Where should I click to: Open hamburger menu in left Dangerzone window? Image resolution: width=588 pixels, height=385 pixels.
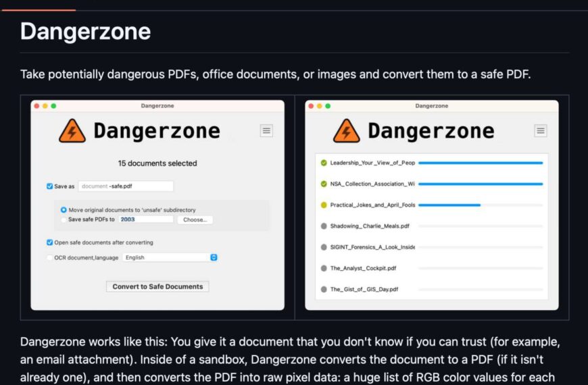[x=266, y=131]
